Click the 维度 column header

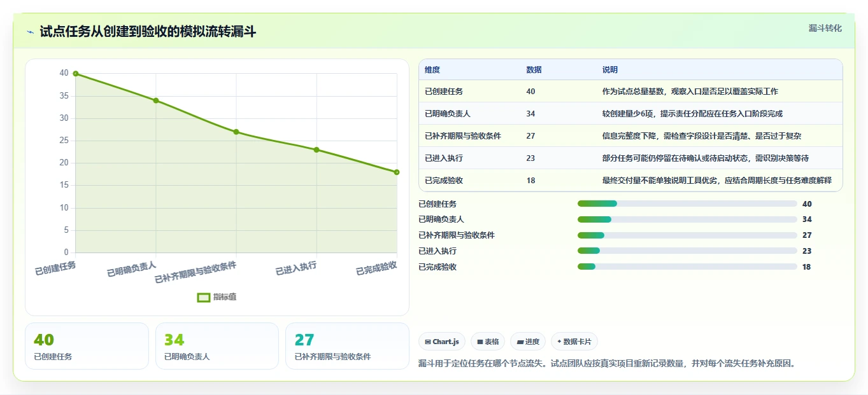coord(432,70)
